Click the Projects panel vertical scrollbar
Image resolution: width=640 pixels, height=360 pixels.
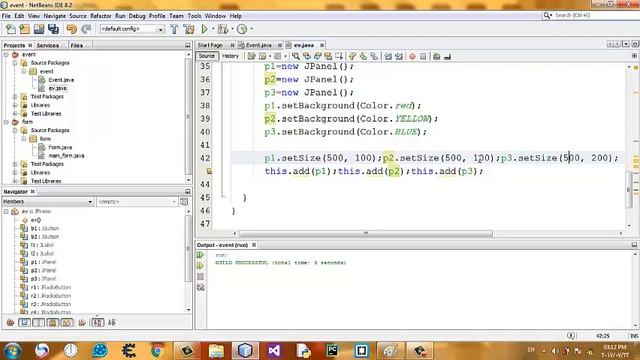point(188,116)
